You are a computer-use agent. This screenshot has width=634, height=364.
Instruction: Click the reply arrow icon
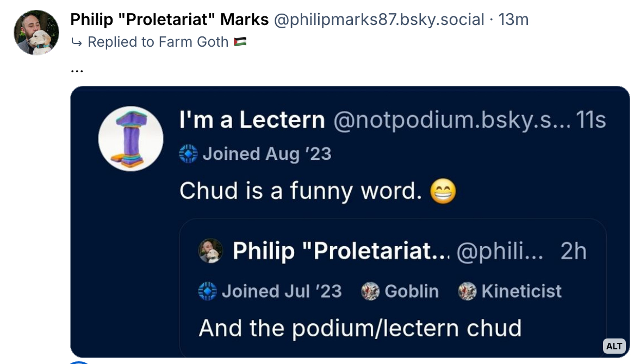pos(76,42)
